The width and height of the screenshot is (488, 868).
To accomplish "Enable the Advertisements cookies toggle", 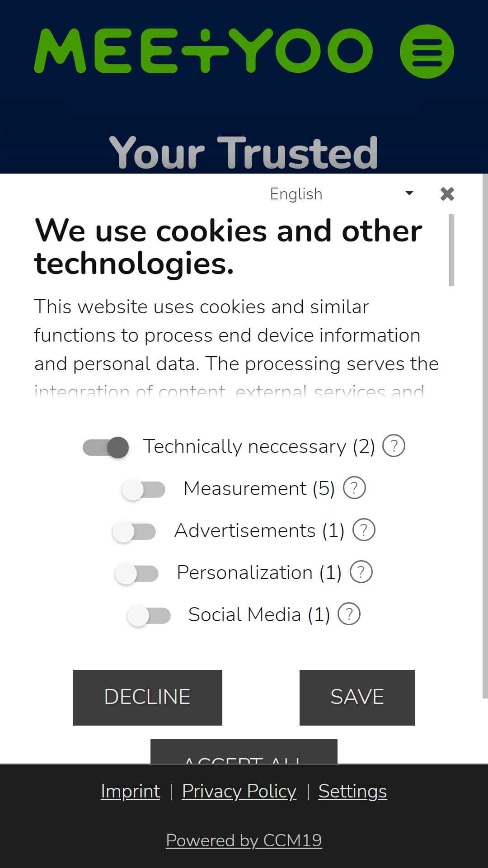I will (134, 532).
